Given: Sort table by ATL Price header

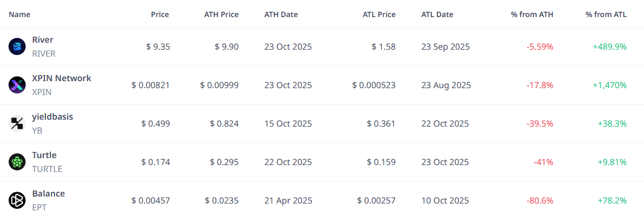Looking at the screenshot, I should 379,14.
